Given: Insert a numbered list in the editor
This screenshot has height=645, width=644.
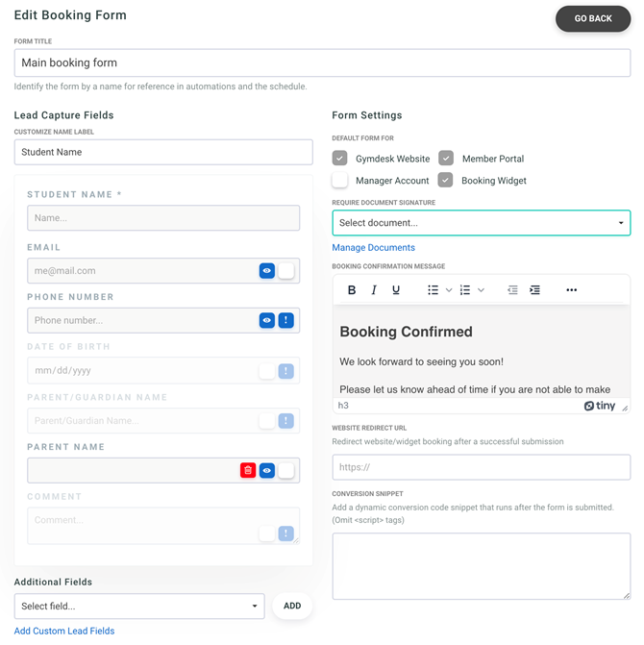Looking at the screenshot, I should 465,290.
